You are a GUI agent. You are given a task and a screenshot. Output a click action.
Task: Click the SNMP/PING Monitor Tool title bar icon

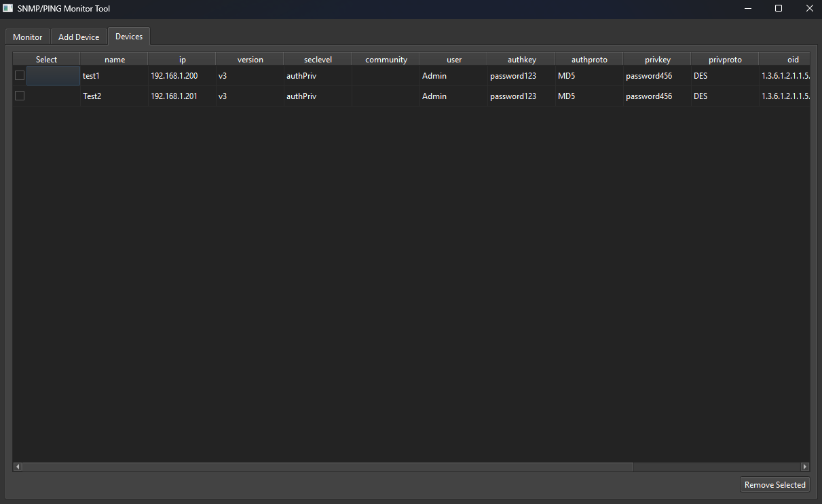pyautogui.click(x=7, y=8)
